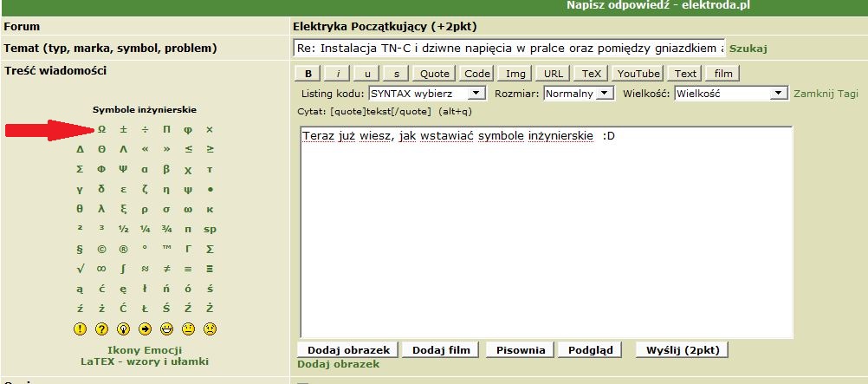
Task: Insert the ∞ infinity symbol
Action: (101, 270)
